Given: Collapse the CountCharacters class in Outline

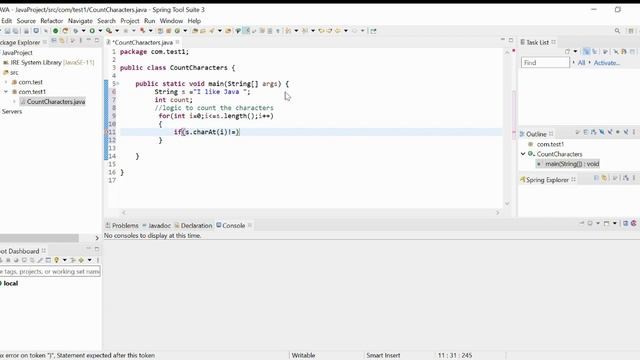Looking at the screenshot, I should point(523,154).
